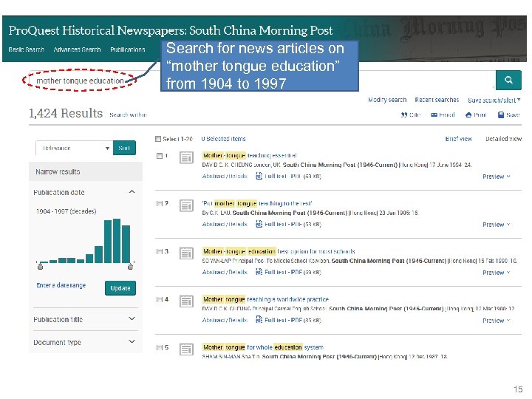Click the Print printer icon
This screenshot has width=532, height=399.
pos(468,115)
